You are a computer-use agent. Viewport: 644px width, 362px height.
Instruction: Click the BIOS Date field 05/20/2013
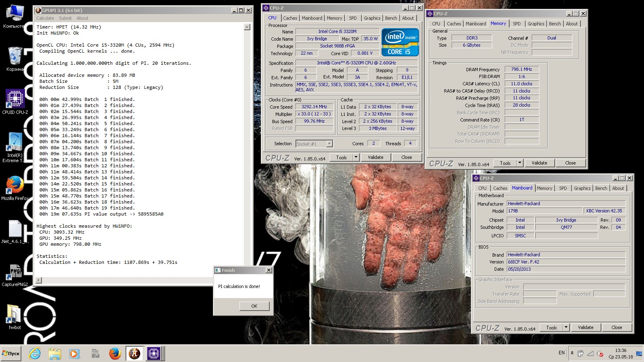(566, 269)
